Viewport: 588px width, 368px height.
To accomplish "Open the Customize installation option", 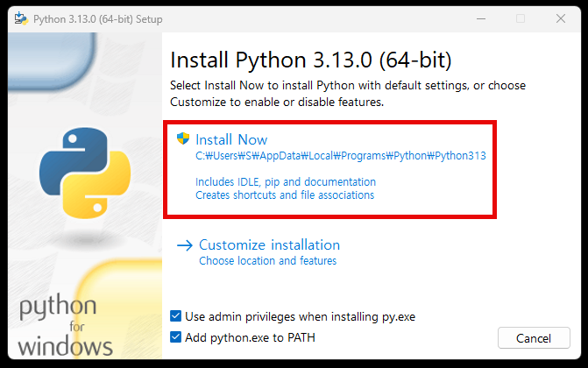I will tap(269, 245).
